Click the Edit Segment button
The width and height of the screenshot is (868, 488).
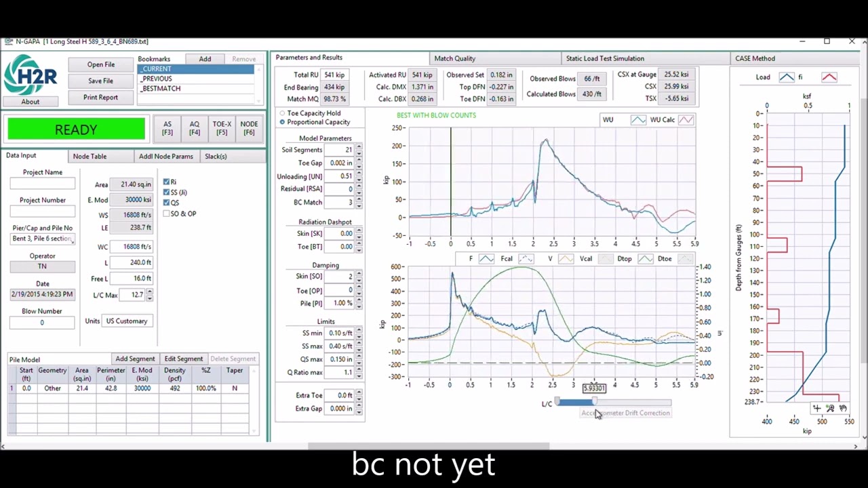(x=184, y=359)
